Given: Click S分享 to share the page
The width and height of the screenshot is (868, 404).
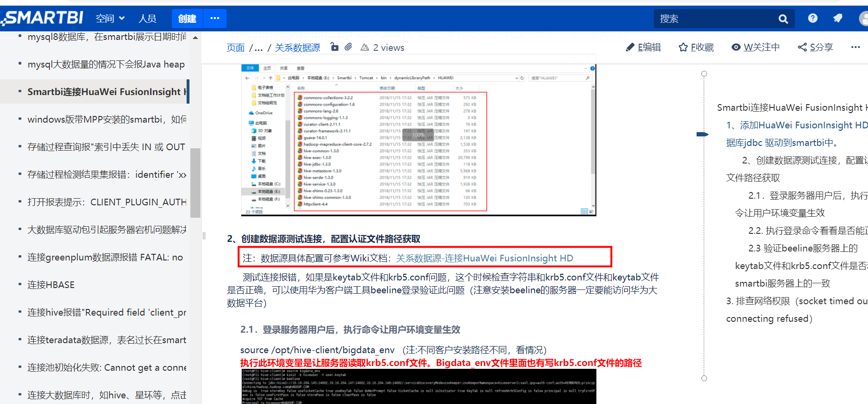Looking at the screenshot, I should tap(815, 47).
